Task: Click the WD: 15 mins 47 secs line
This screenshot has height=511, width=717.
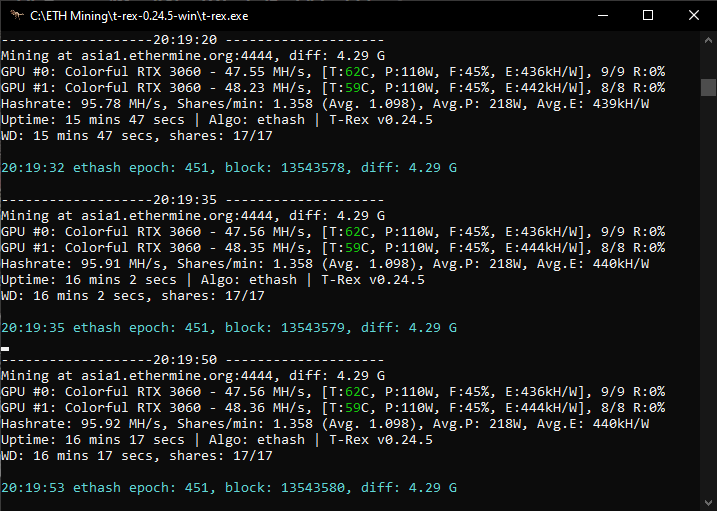Action: [x=137, y=136]
